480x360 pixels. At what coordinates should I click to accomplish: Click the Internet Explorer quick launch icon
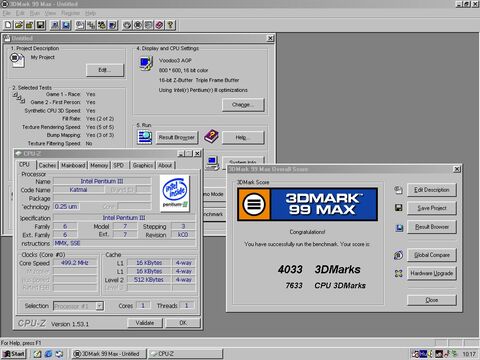48,354
